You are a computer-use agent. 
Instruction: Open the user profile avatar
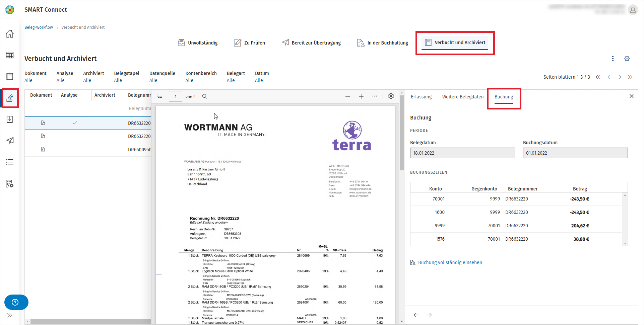click(x=633, y=10)
